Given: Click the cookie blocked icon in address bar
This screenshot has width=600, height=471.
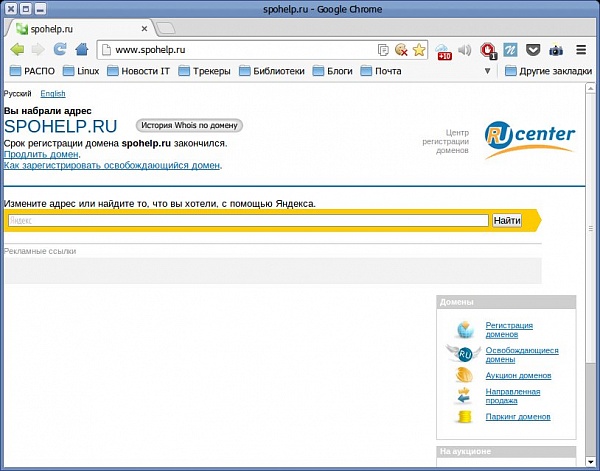Looking at the screenshot, I should (401, 50).
